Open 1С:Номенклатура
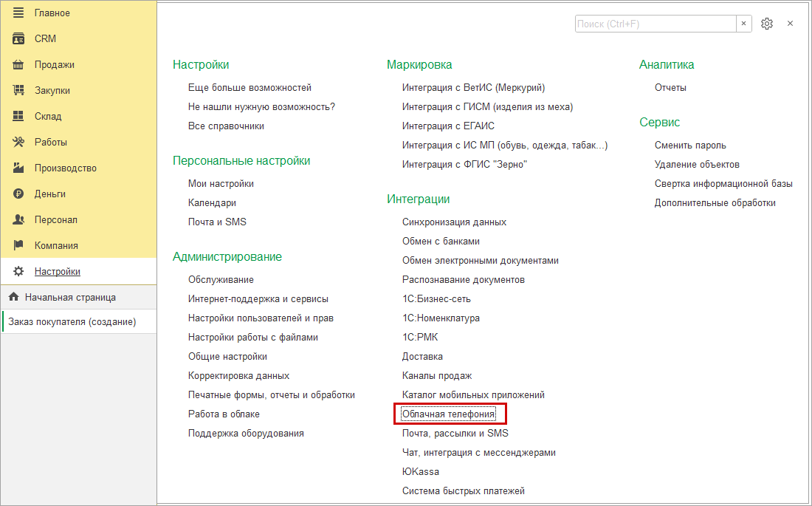This screenshot has width=812, height=506. click(441, 318)
